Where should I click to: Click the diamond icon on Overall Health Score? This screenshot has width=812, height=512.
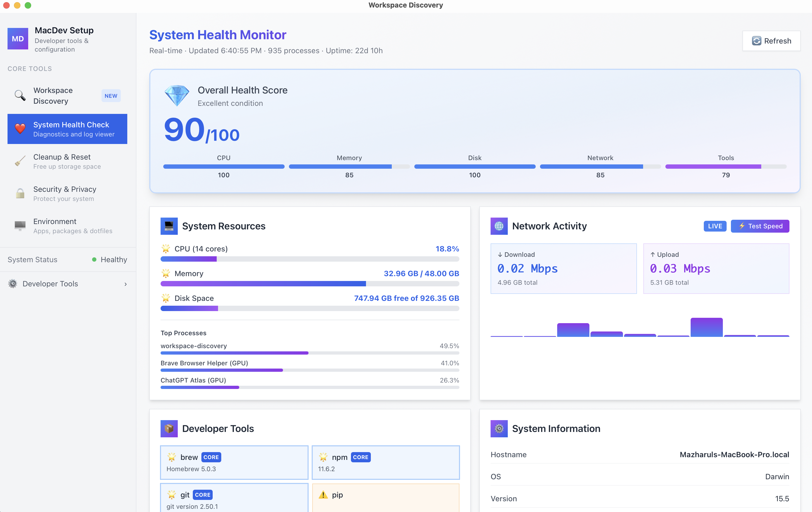tap(177, 95)
